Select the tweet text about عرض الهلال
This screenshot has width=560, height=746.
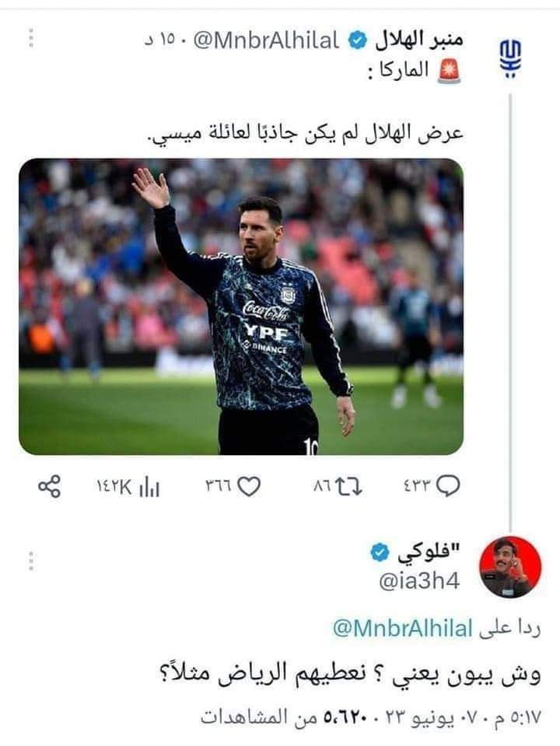(x=305, y=134)
